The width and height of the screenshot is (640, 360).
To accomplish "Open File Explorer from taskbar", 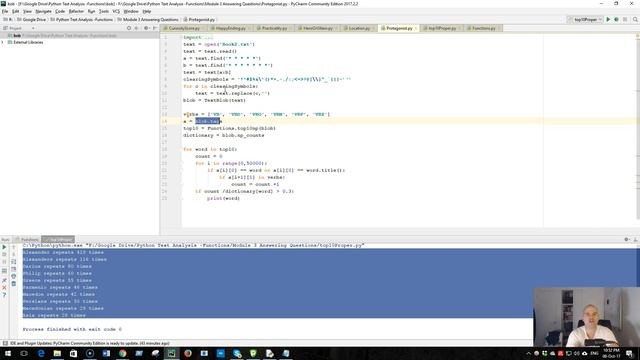I will click(57, 353).
